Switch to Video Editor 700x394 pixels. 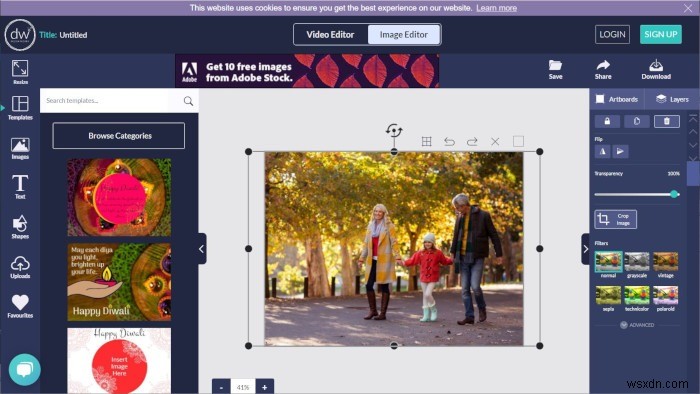click(330, 34)
